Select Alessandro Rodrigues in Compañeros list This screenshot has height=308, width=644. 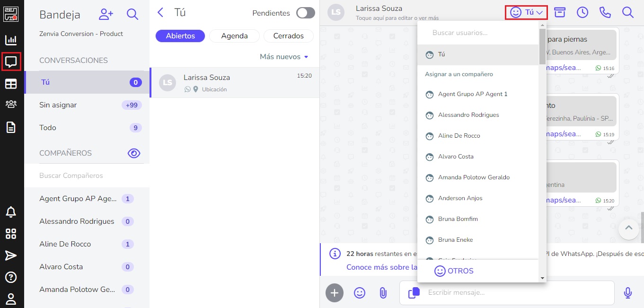point(87,221)
